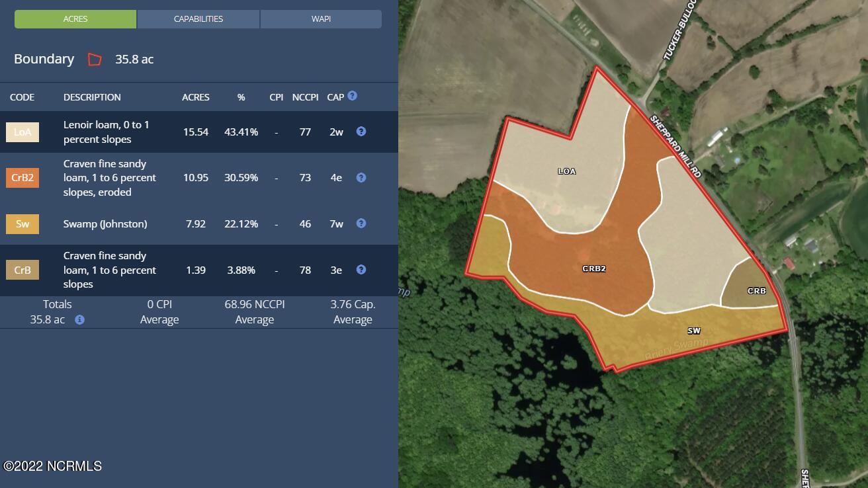
Task: Click the Totals info icon
Action: click(x=79, y=320)
